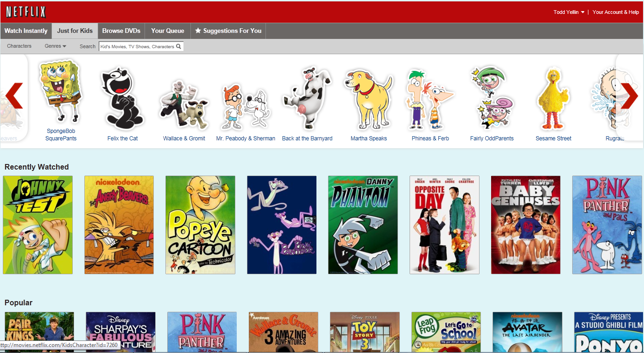Image resolution: width=644 pixels, height=353 pixels.
Task: Select the SpongeBob SquarePants character icon
Action: click(x=61, y=95)
